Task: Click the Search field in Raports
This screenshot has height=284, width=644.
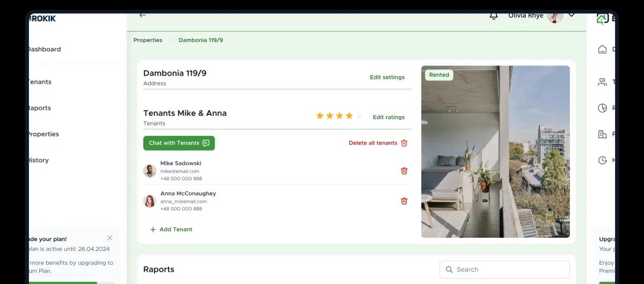Action: pos(504,270)
